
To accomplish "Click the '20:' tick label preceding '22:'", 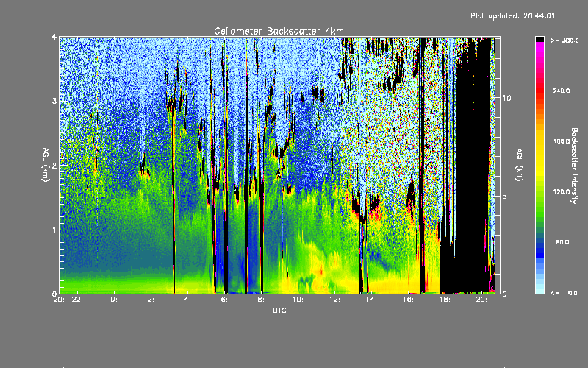I will [x=60, y=300].
